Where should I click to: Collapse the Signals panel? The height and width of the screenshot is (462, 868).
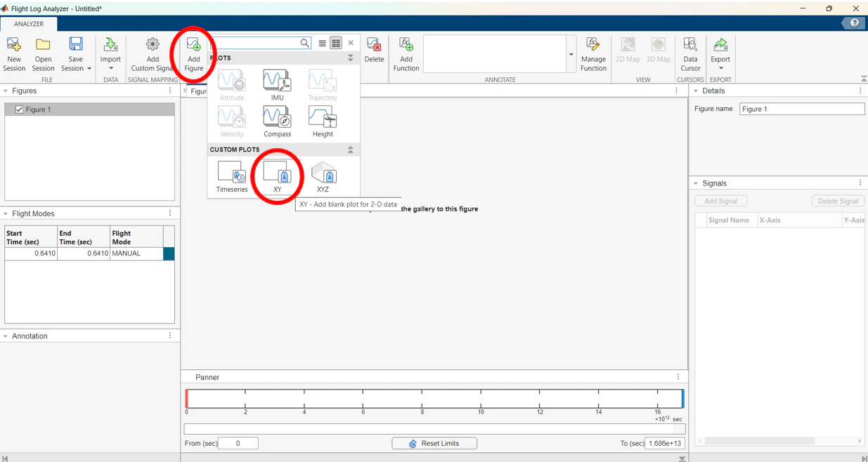(696, 183)
